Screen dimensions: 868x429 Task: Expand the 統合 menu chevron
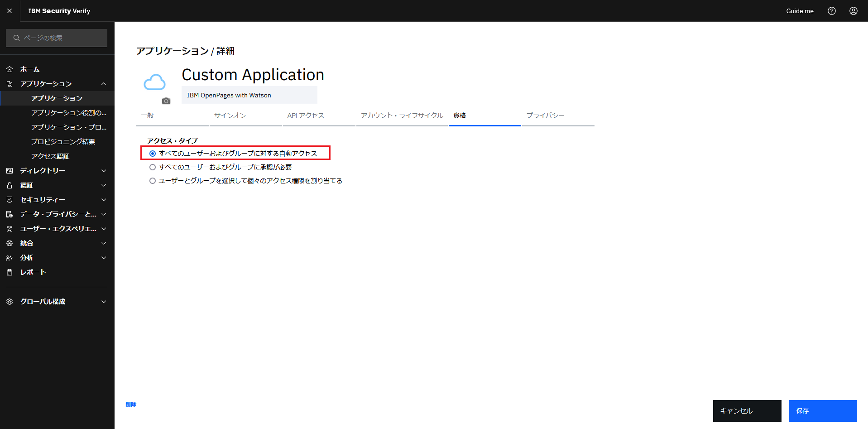click(x=104, y=243)
